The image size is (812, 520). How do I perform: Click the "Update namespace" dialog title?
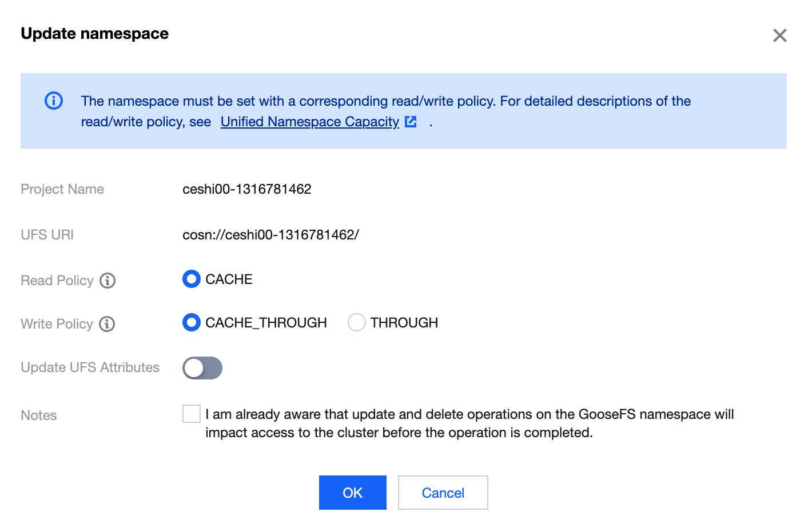point(95,34)
